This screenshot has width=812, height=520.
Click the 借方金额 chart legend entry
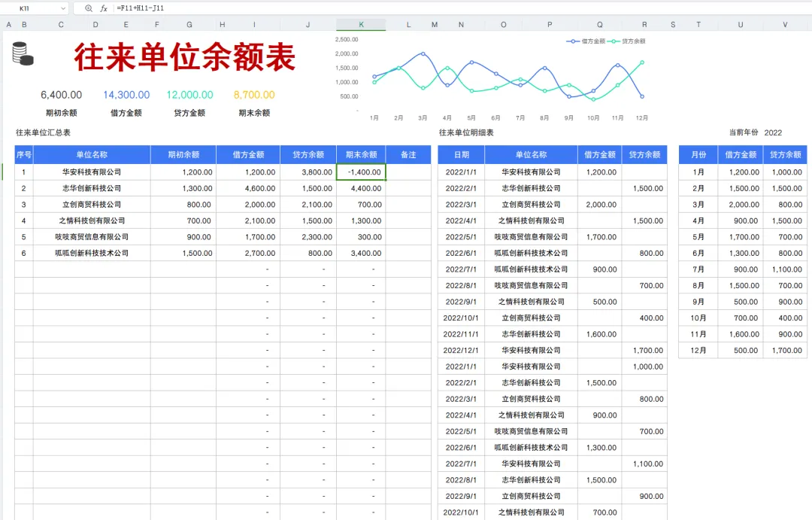click(x=586, y=41)
